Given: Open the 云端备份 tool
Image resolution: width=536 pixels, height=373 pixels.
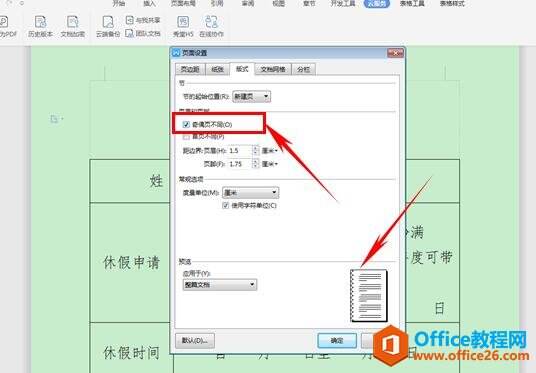Looking at the screenshot, I should click(108, 26).
